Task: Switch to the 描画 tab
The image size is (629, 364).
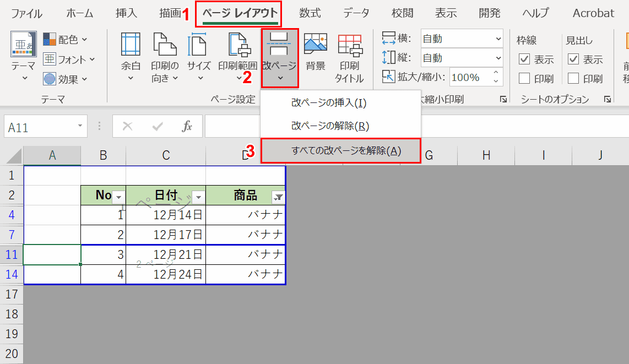Action: click(x=170, y=13)
